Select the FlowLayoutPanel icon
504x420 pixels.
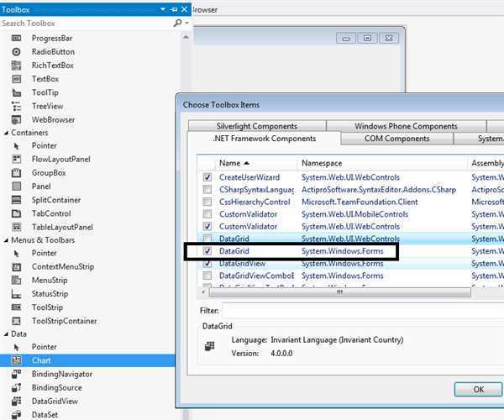(16, 160)
